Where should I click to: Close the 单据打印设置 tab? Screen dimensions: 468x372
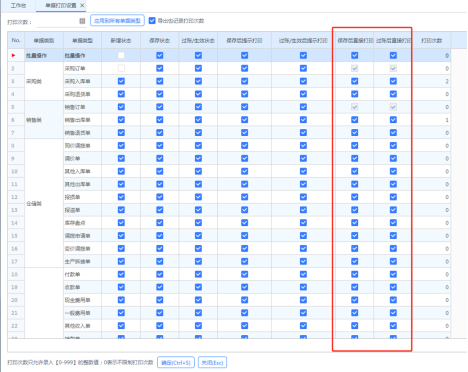82,5
